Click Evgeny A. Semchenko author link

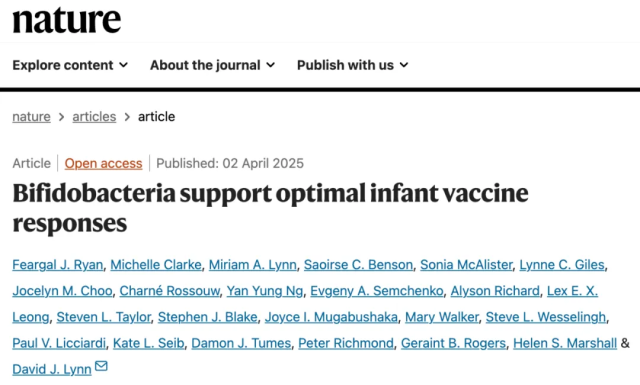[377, 291]
